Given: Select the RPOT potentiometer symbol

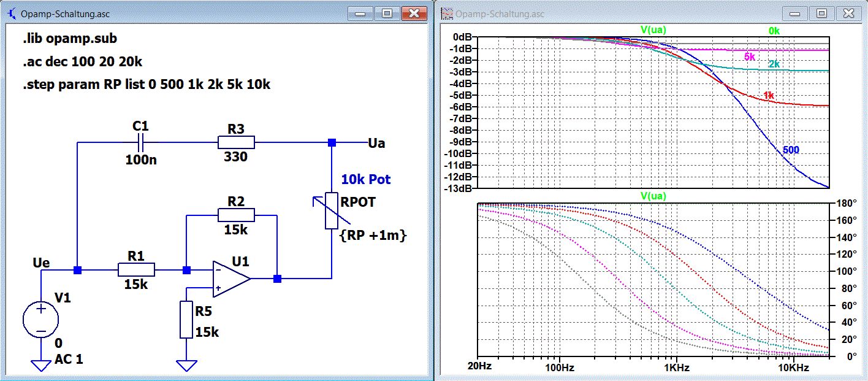Looking at the screenshot, I should [332, 210].
